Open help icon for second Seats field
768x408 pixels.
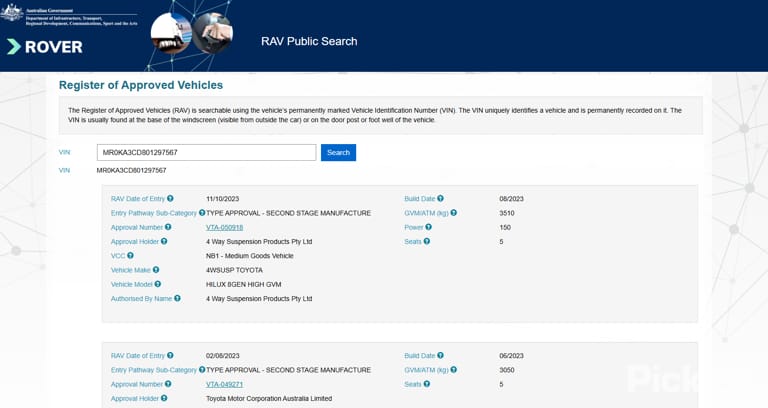(427, 384)
